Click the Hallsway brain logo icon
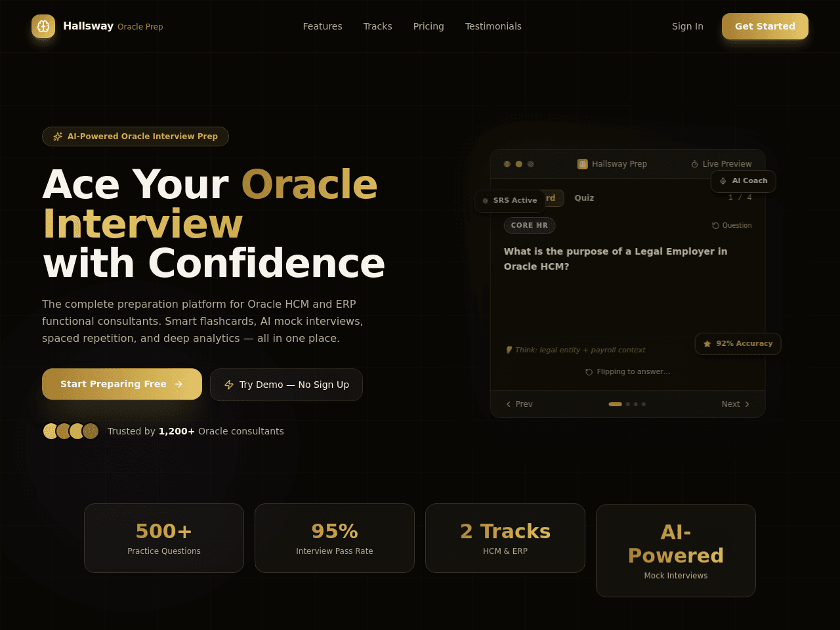Image resolution: width=840 pixels, height=630 pixels. coord(43,26)
